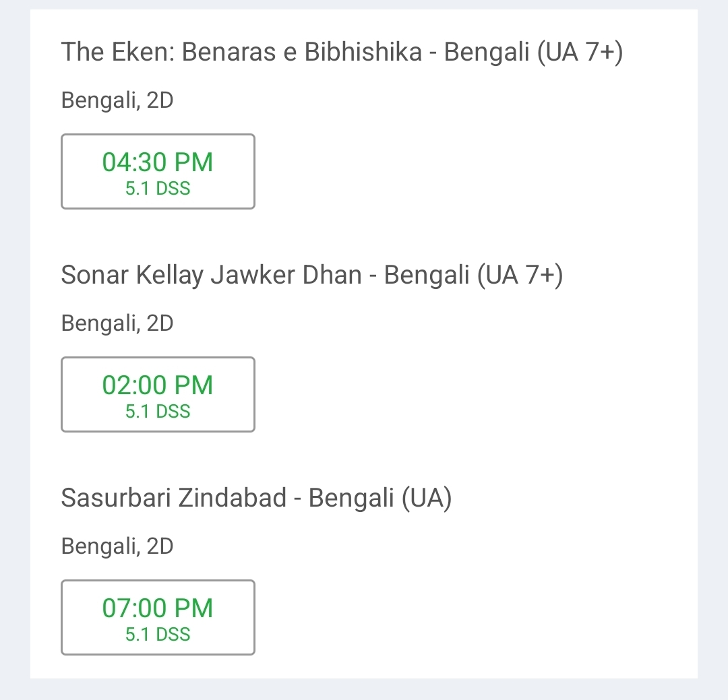Click the (UA) rating of Sasurbari Zindabad

coord(427,498)
